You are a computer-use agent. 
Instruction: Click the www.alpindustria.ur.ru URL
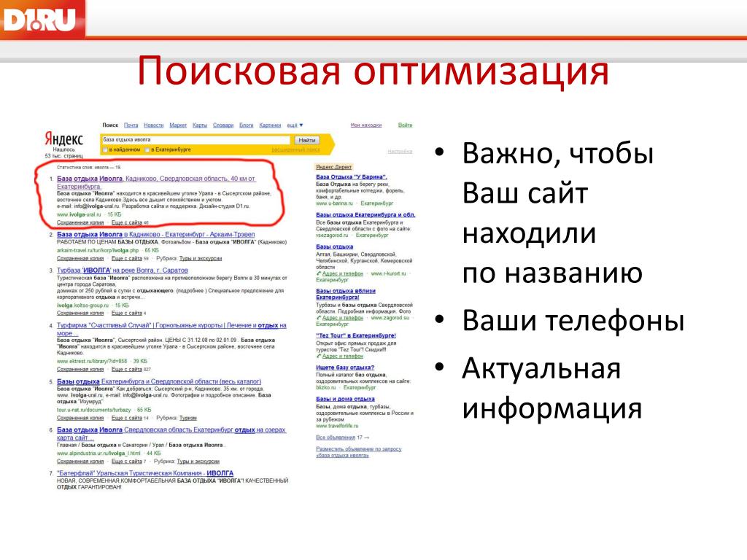(x=98, y=454)
